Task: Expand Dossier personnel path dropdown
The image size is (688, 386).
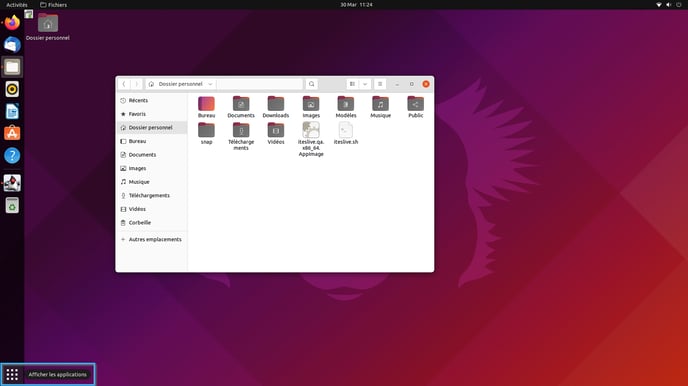Action: tap(210, 84)
